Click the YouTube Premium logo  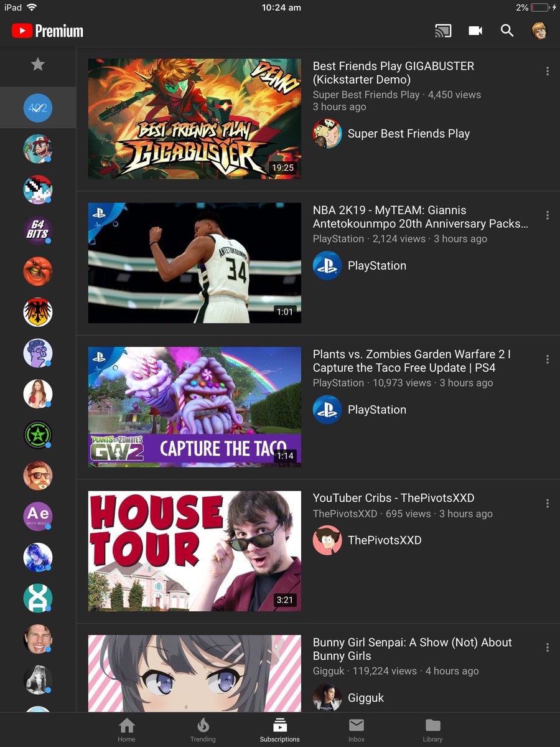coord(47,31)
